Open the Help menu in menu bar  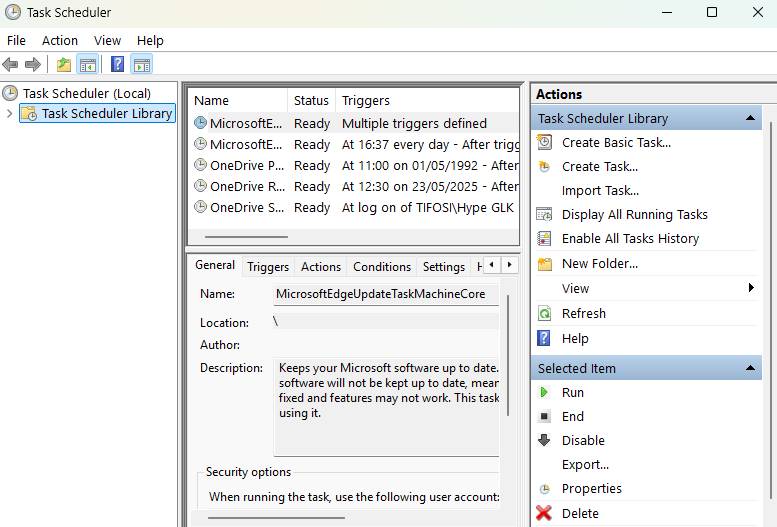pyautogui.click(x=150, y=41)
